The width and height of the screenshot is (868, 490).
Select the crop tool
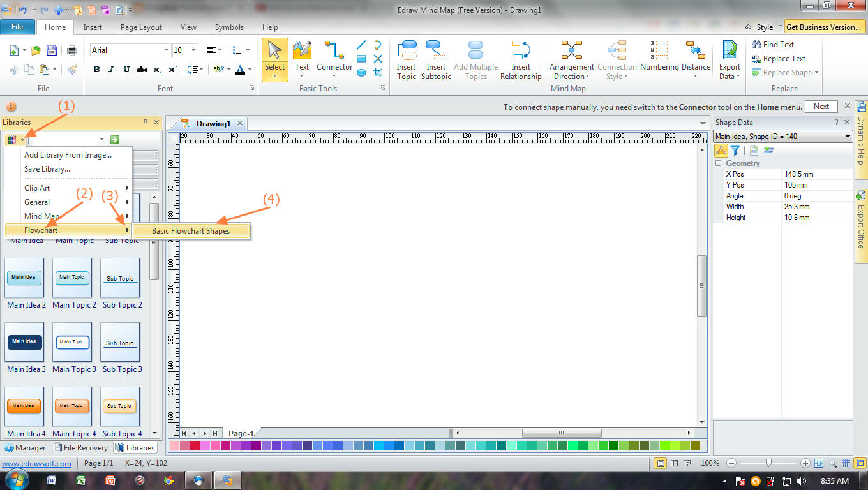pos(378,73)
